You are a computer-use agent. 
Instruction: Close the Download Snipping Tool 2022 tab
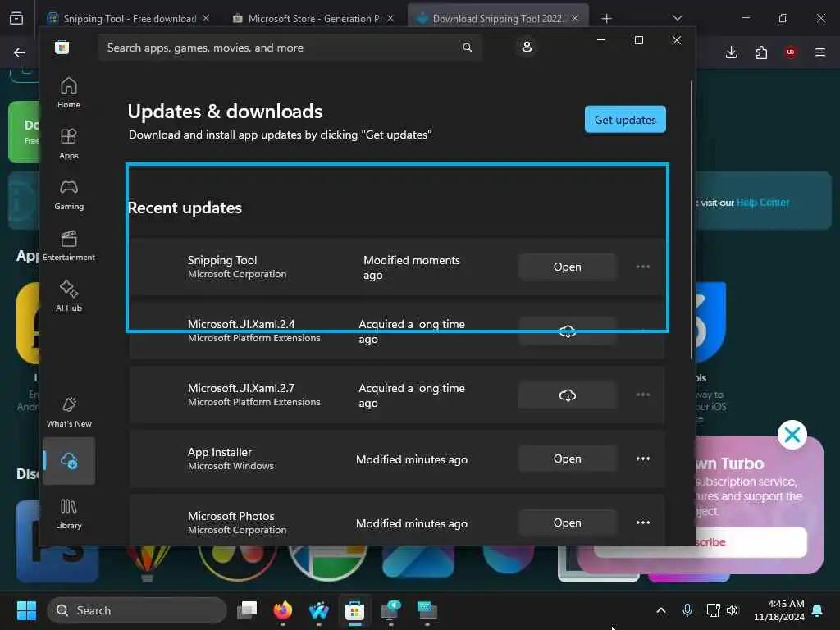tap(575, 18)
